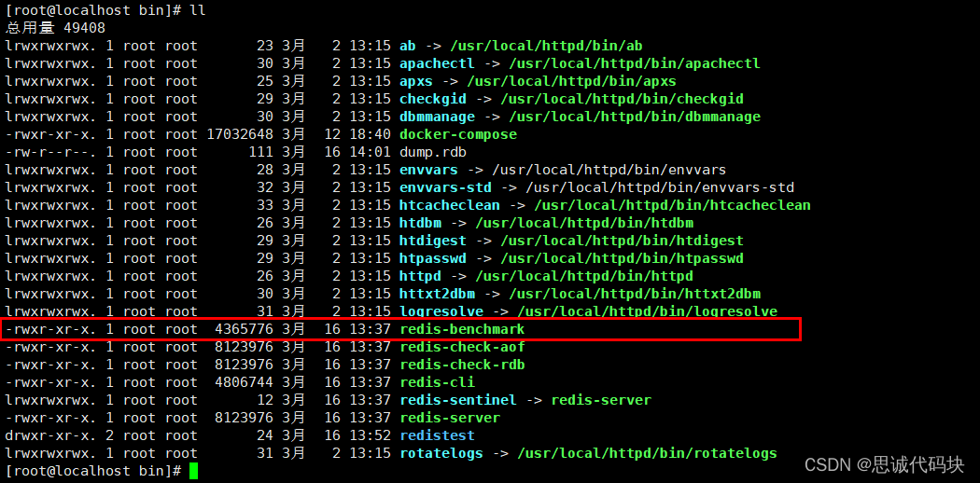This screenshot has width=980, height=483.
Task: Click the green cursor at the last prompt
Action: tap(194, 471)
